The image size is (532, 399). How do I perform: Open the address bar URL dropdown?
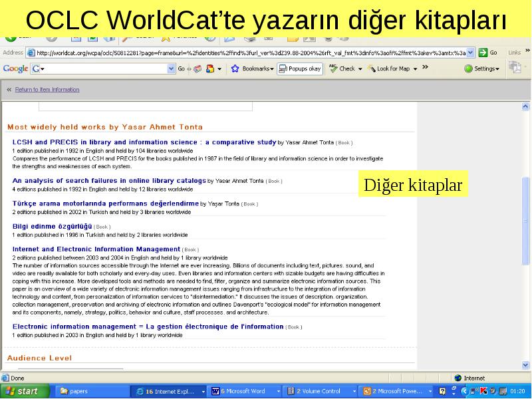click(470, 53)
